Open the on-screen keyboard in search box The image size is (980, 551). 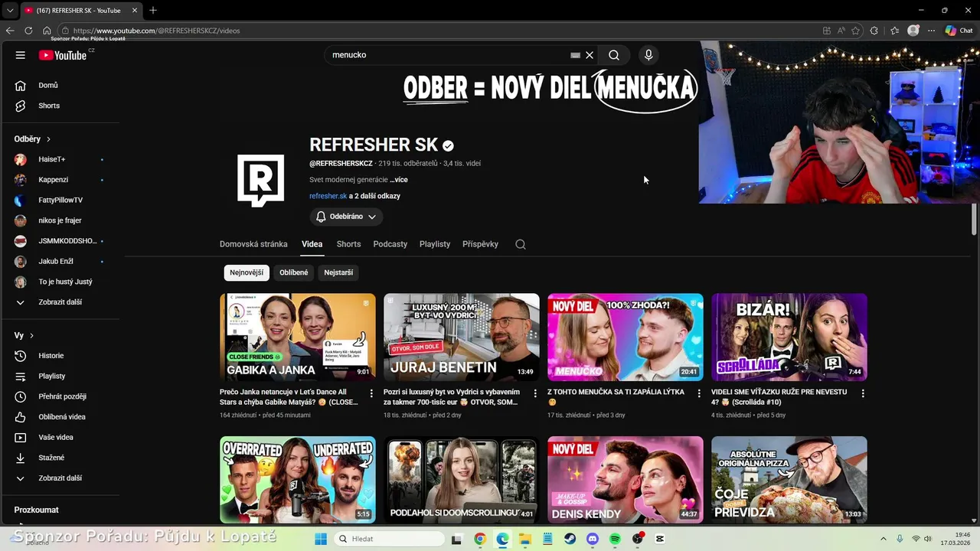[x=575, y=55]
